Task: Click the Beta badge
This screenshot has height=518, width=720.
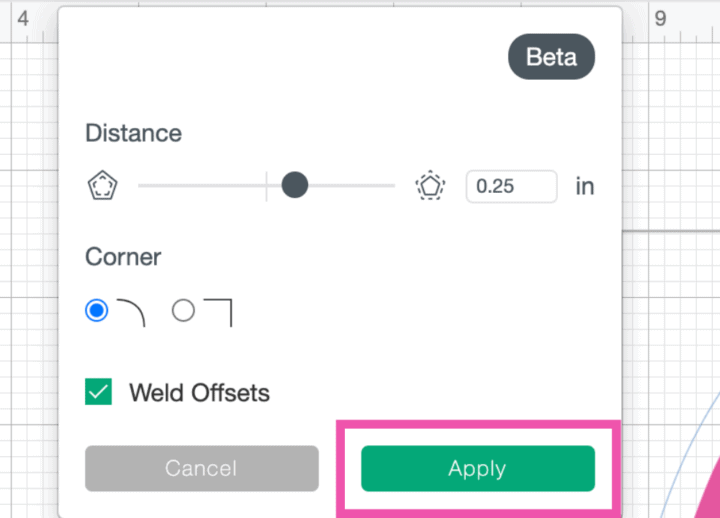Action: (551, 58)
